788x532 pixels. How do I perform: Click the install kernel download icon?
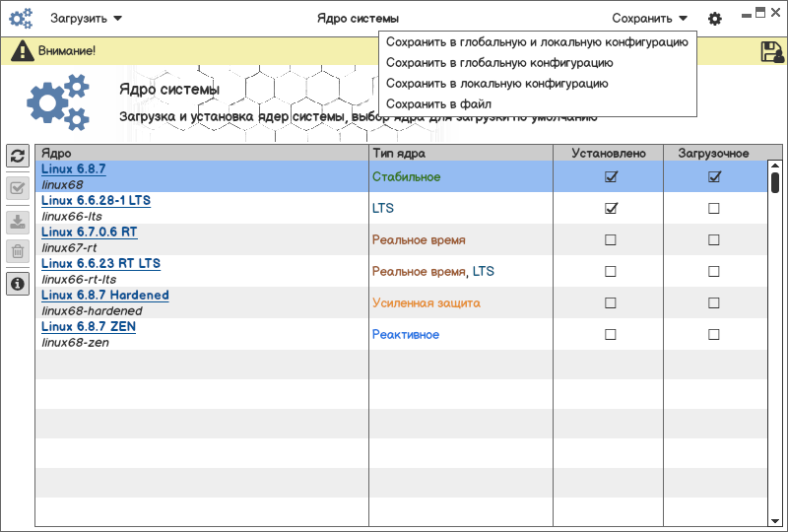[18, 221]
